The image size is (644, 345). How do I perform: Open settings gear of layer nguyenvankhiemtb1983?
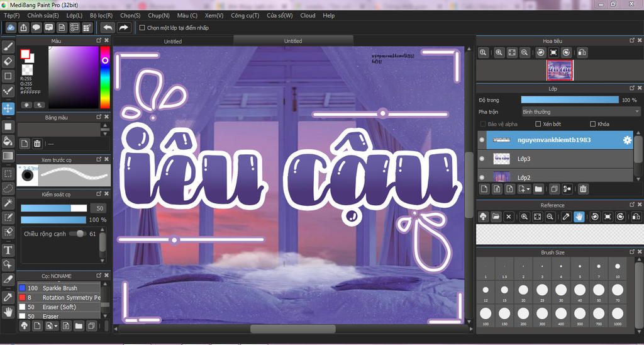627,140
